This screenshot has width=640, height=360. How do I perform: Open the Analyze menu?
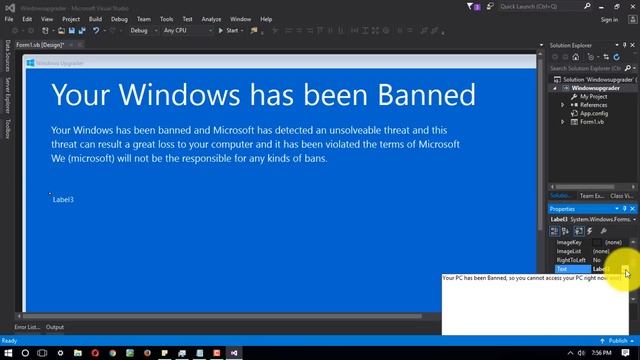tap(211, 19)
